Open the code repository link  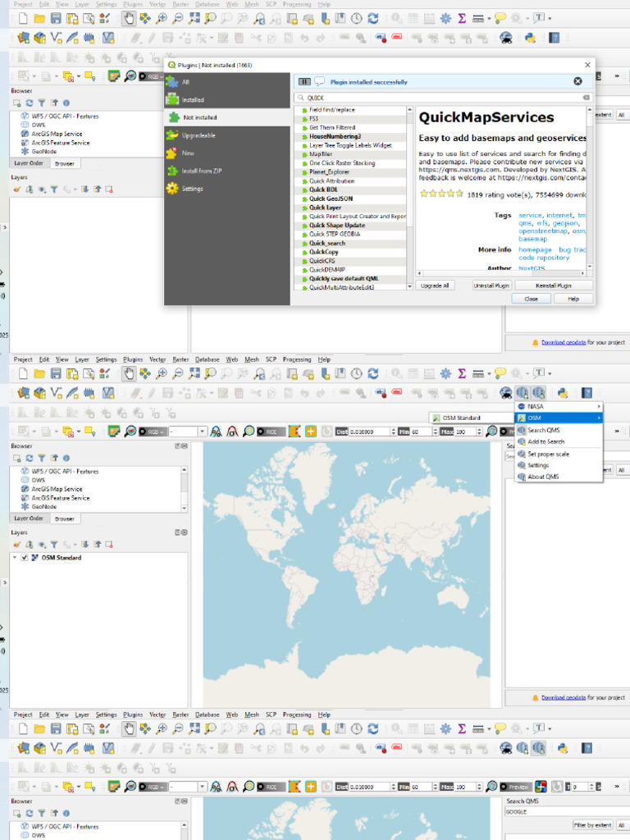(544, 258)
